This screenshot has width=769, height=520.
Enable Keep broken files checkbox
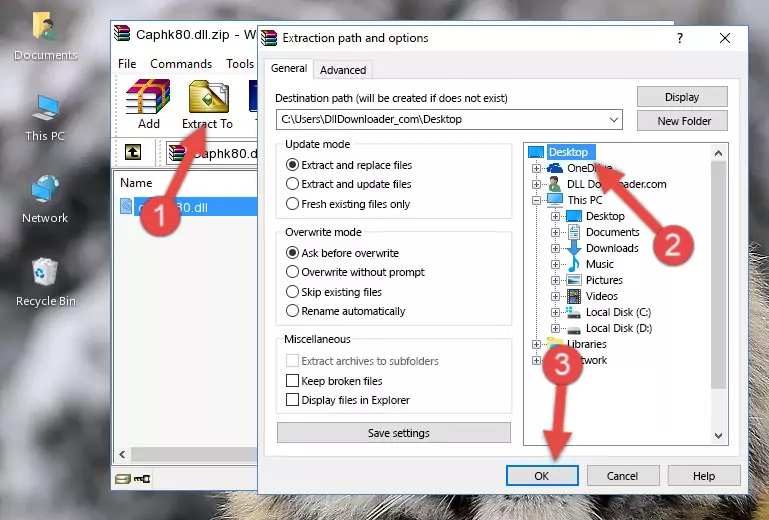[292, 381]
